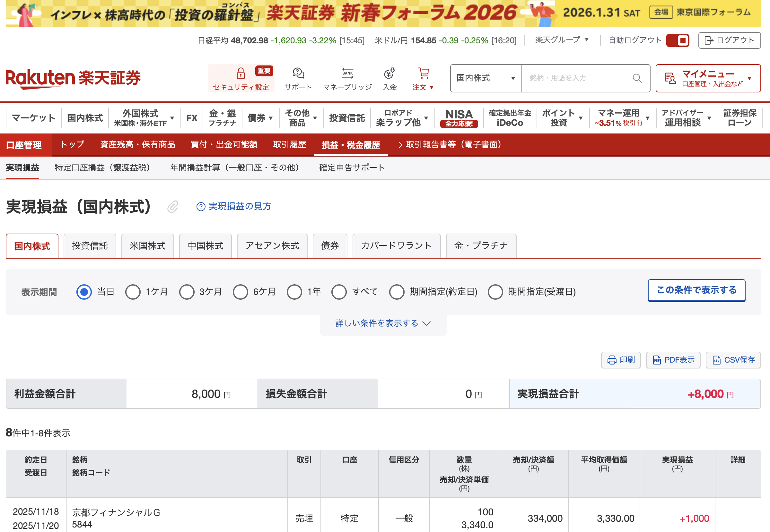770x532 pixels.
Task: Click the print icon button
Action: tap(621, 360)
